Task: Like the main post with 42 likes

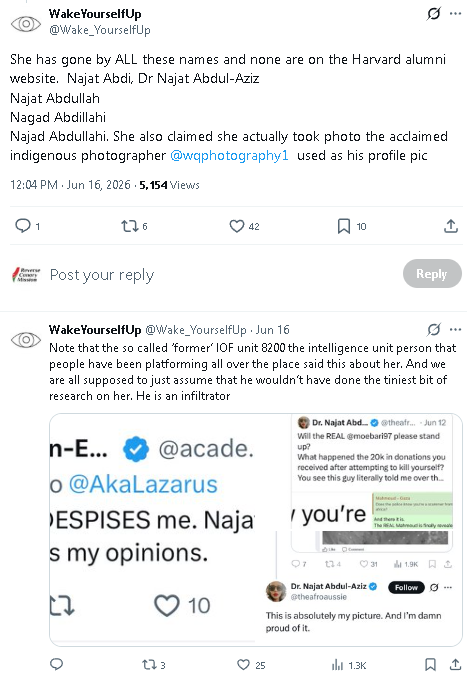Action: [237, 226]
